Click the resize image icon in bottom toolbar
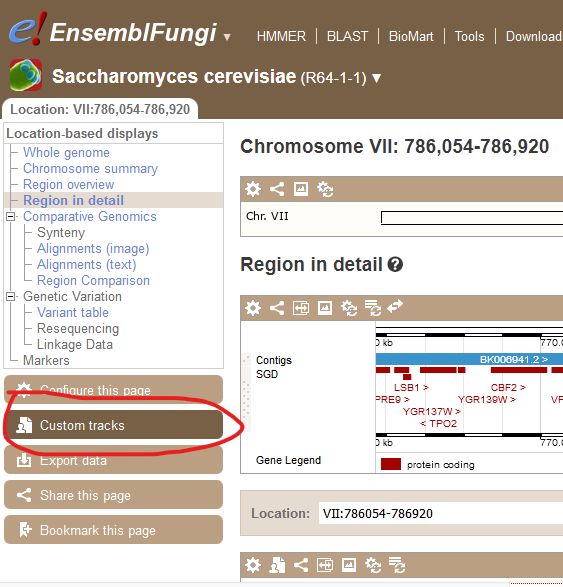The width and height of the screenshot is (563, 587). pos(325,565)
